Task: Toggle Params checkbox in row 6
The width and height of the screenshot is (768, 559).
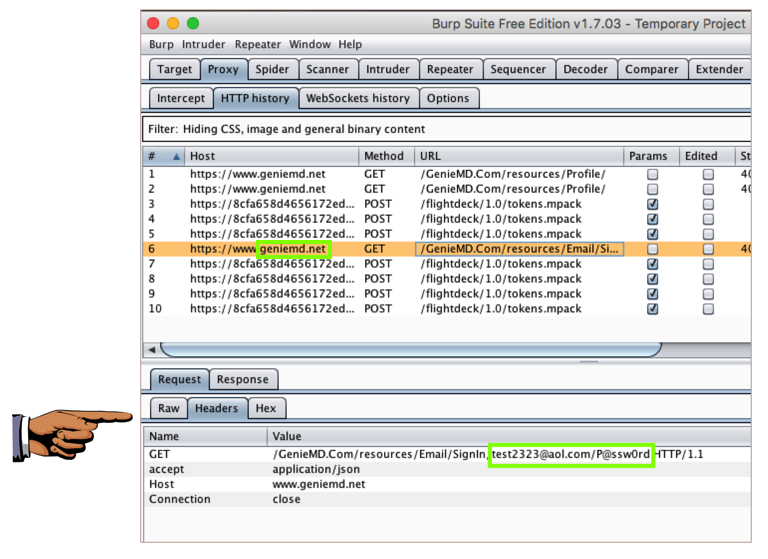Action: tap(652, 249)
